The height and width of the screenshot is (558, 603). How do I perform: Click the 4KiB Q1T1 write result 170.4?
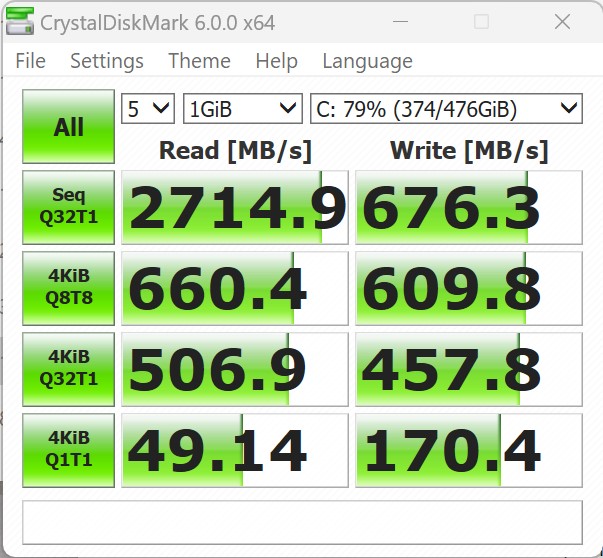coord(469,450)
